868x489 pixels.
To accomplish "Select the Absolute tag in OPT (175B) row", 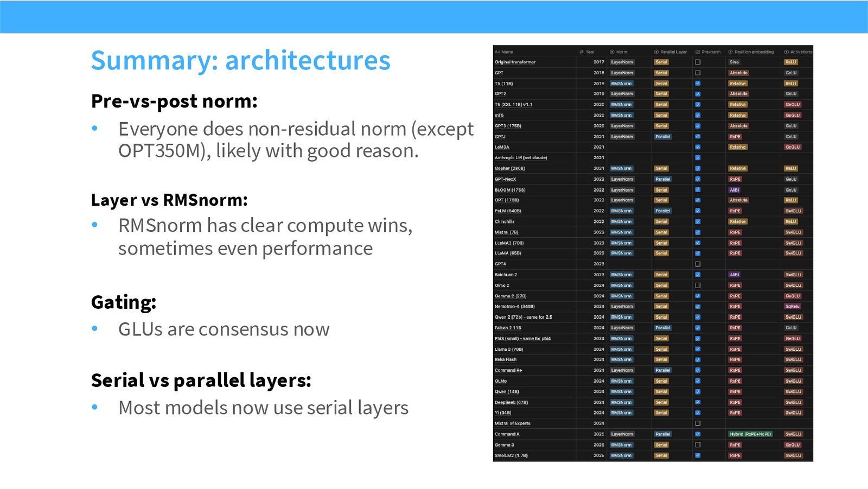I will pyautogui.click(x=738, y=200).
